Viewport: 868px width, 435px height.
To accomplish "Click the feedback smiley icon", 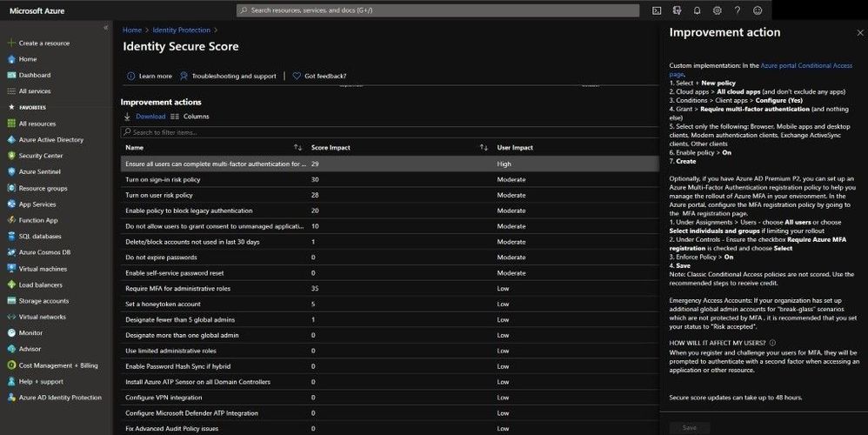I will tap(758, 10).
